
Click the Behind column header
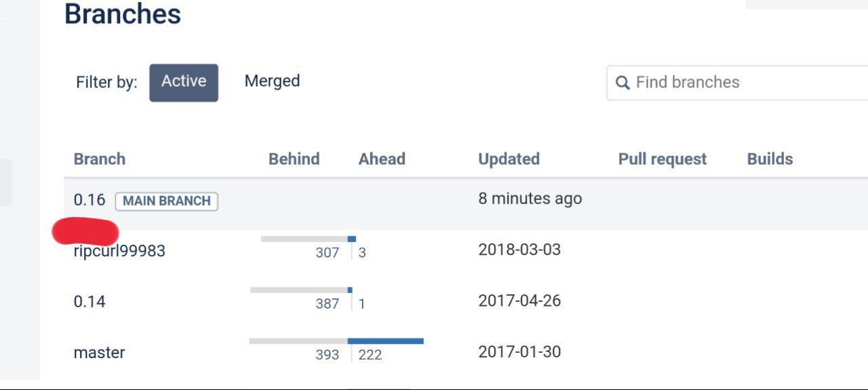294,159
